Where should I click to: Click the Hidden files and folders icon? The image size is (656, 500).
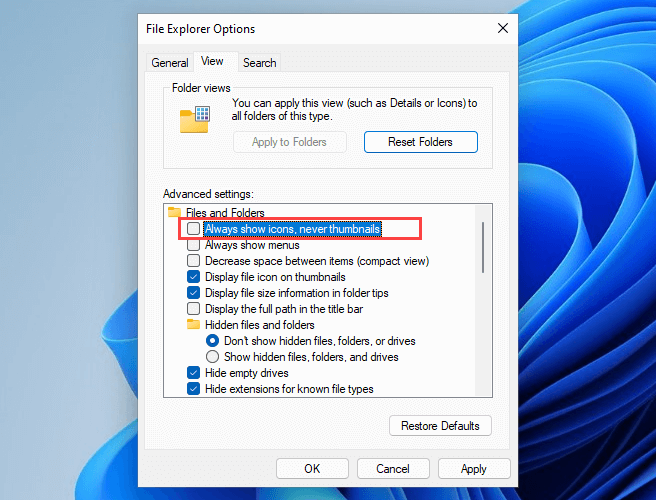point(194,325)
